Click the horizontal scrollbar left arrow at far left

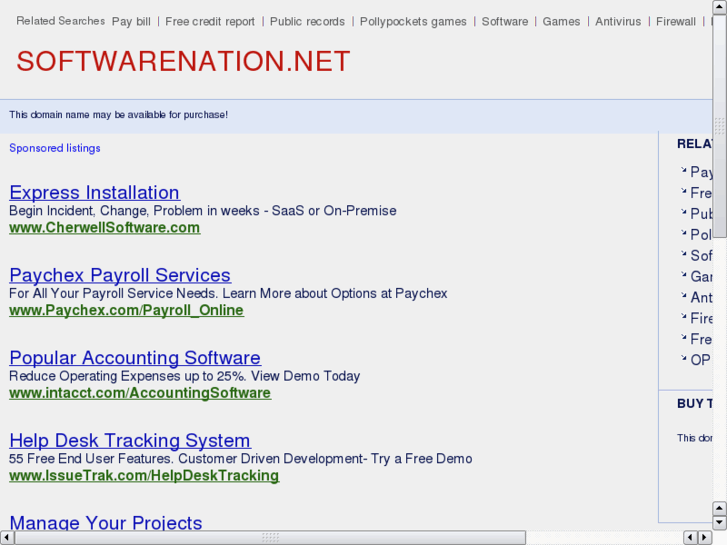6,538
